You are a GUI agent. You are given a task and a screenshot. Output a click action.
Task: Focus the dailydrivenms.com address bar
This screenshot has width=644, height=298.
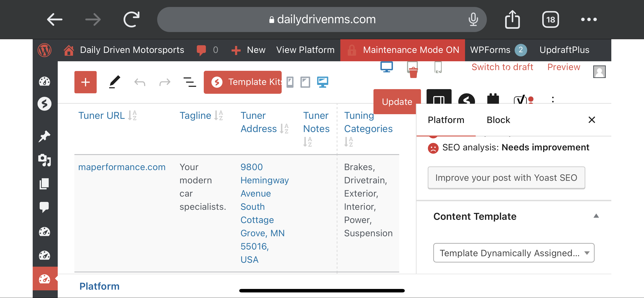point(322,19)
